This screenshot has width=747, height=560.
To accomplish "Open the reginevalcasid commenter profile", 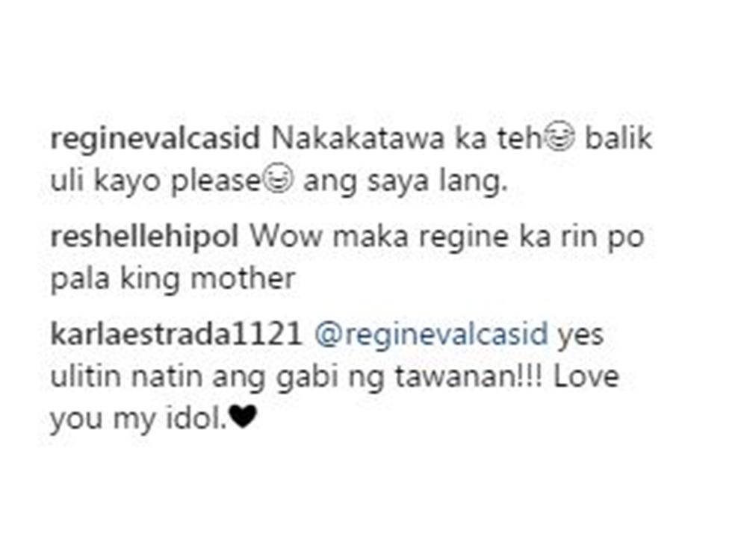I will pos(155,139).
